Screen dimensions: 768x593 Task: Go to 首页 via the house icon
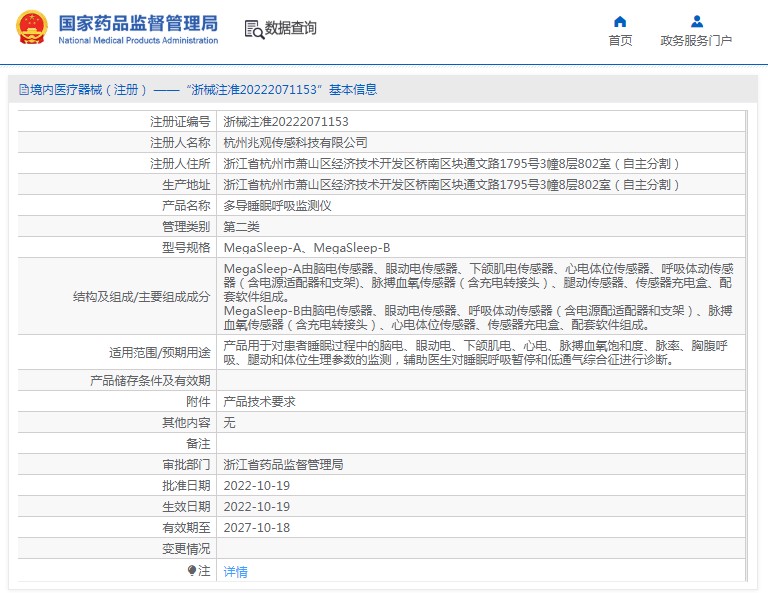coord(620,21)
